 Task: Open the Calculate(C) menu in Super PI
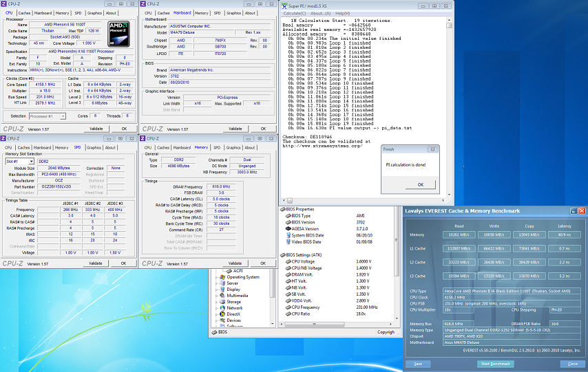pos(294,14)
